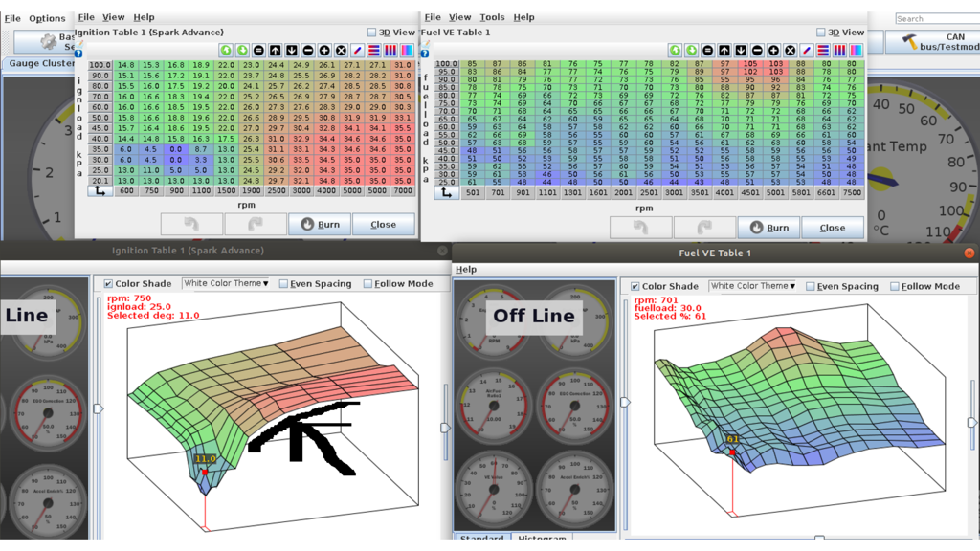Click the axis swap arrow icon in Fuel VE Table
Image resolution: width=980 pixels, height=551 pixels.
(445, 192)
